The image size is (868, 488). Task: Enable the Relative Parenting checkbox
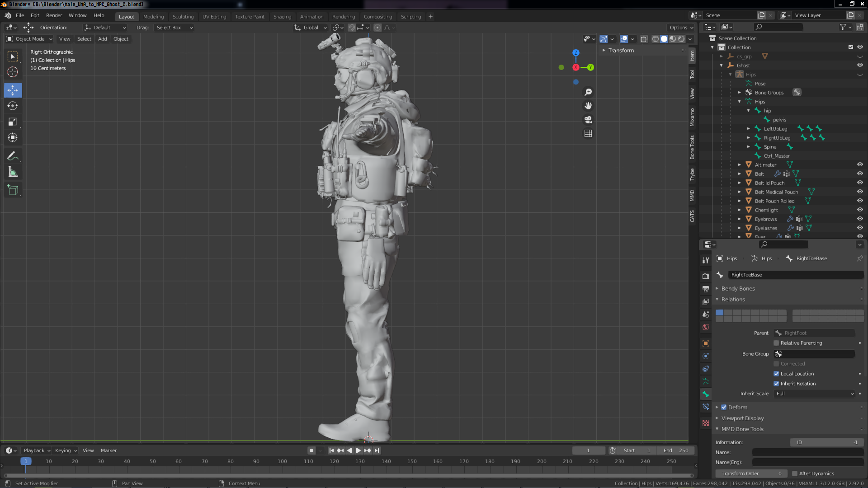click(x=776, y=343)
